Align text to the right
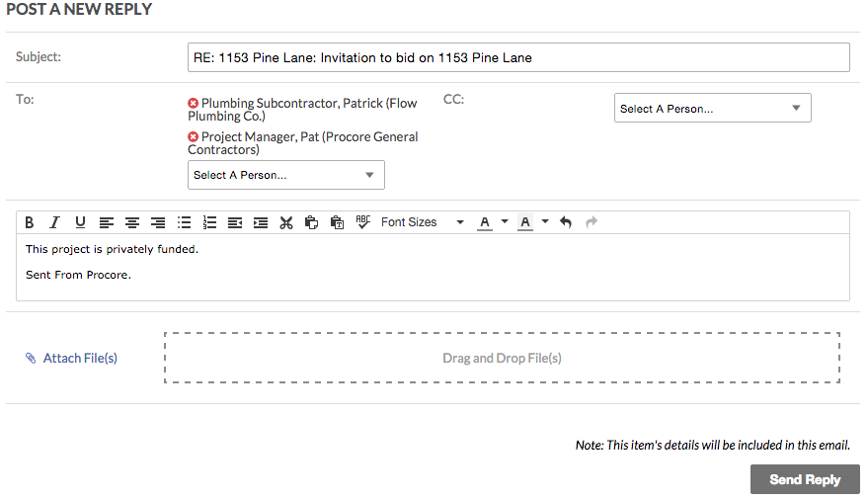Image resolution: width=868 pixels, height=499 pixels. tap(158, 222)
